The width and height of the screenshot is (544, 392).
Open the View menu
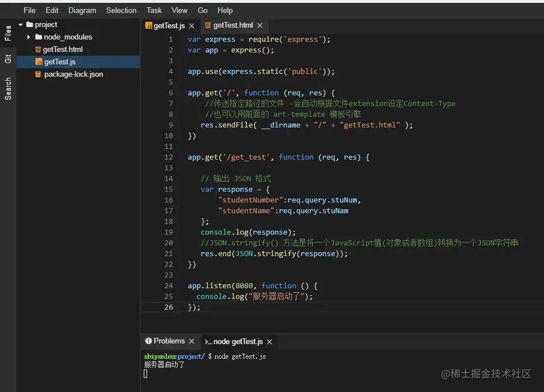pos(179,10)
